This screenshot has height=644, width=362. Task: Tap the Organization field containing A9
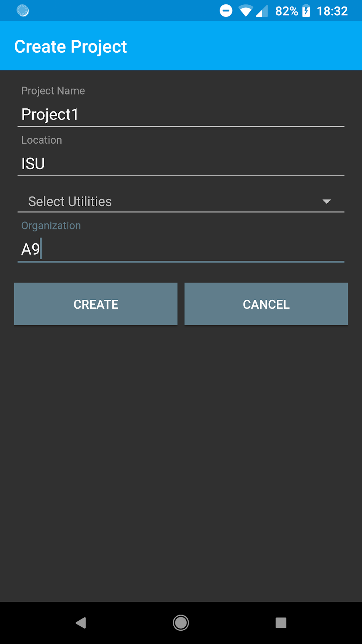coord(181,250)
